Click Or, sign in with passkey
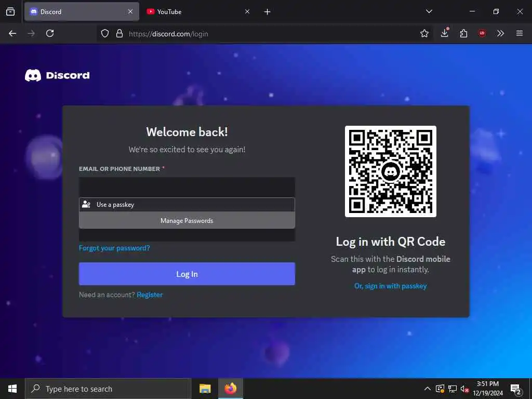The image size is (532, 399). (391, 286)
